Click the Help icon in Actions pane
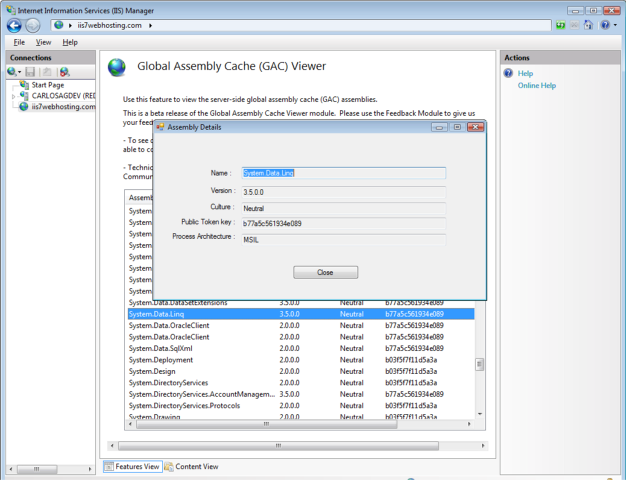This screenshot has height=480, width=626. click(508, 73)
